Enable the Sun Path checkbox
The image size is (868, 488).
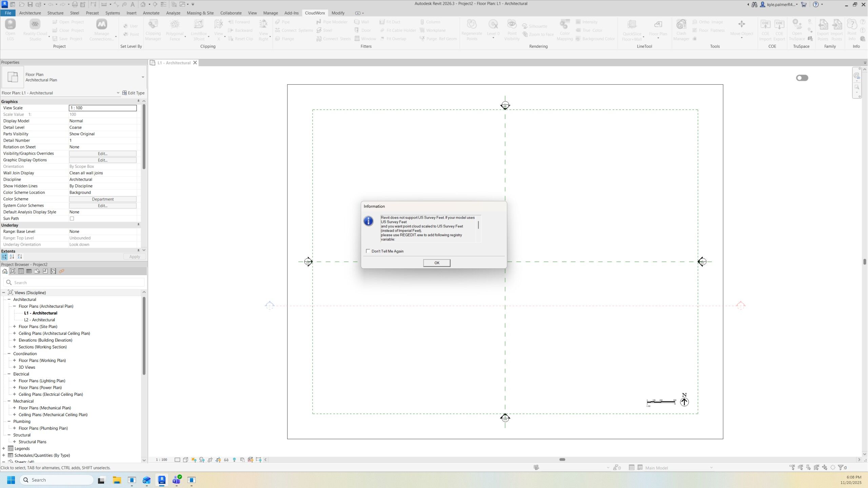(72, 219)
